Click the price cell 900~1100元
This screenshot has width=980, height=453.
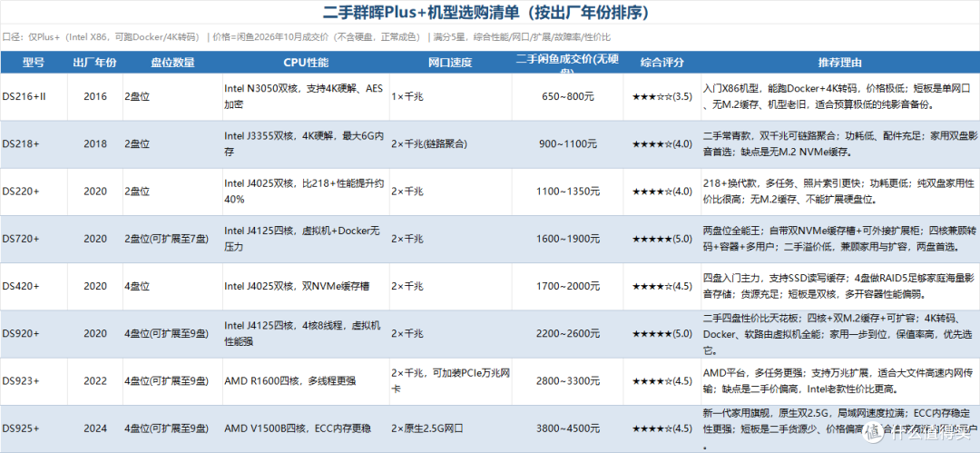(x=567, y=144)
